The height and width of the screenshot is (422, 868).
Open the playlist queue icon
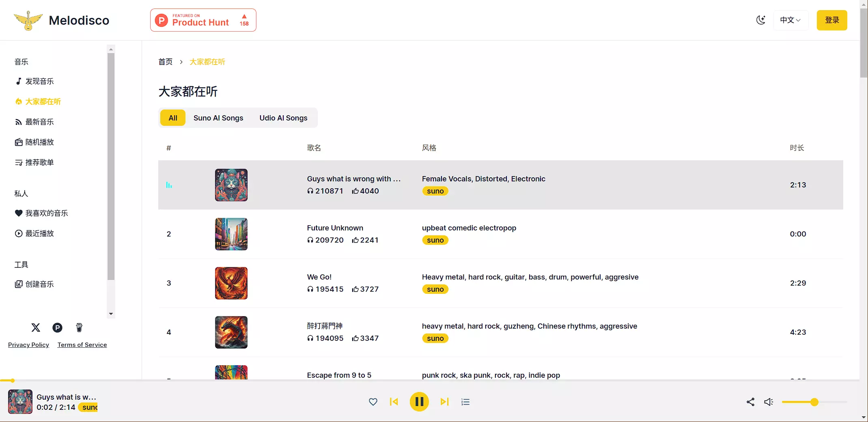(465, 402)
